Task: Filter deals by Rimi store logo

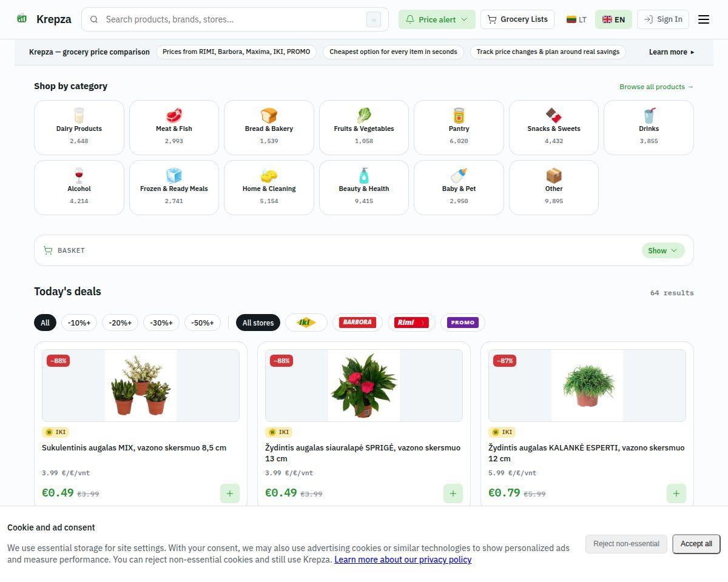Action: click(x=411, y=323)
